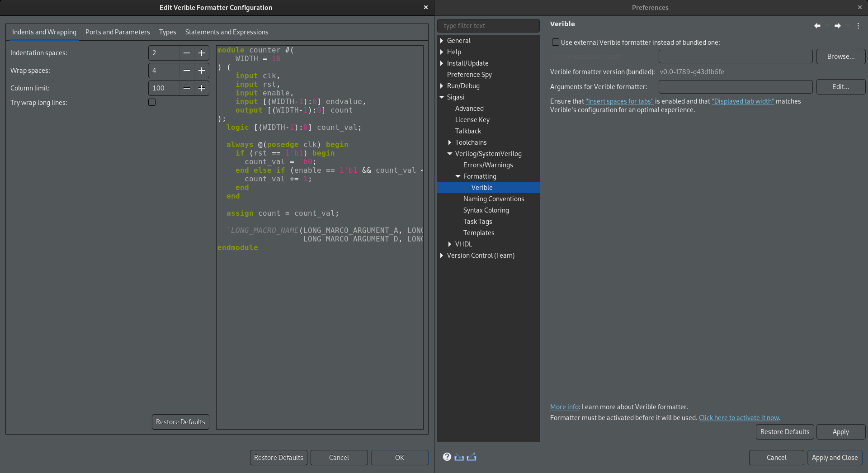Click Edit for Verible formatter arguments

pos(841,87)
